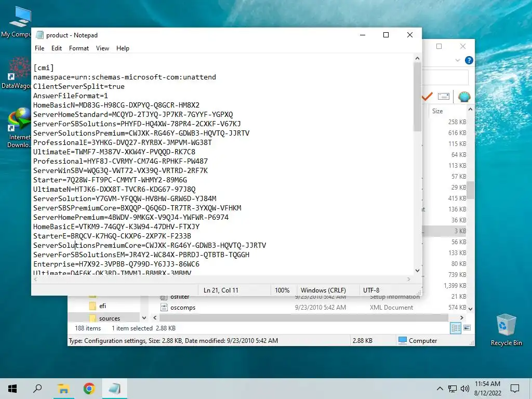Close the Explorer window behind Notepad
Screen dimensions: 532x399
463,46
